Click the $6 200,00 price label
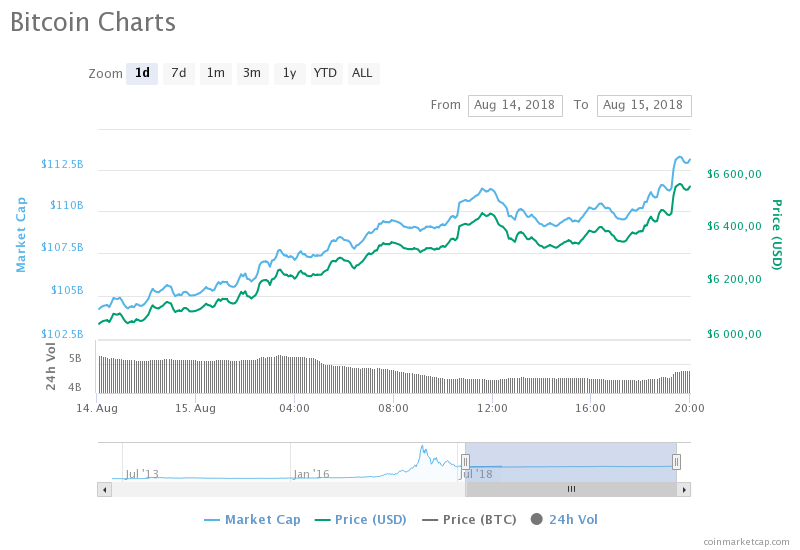The height and width of the screenshot is (550, 800). tap(734, 279)
